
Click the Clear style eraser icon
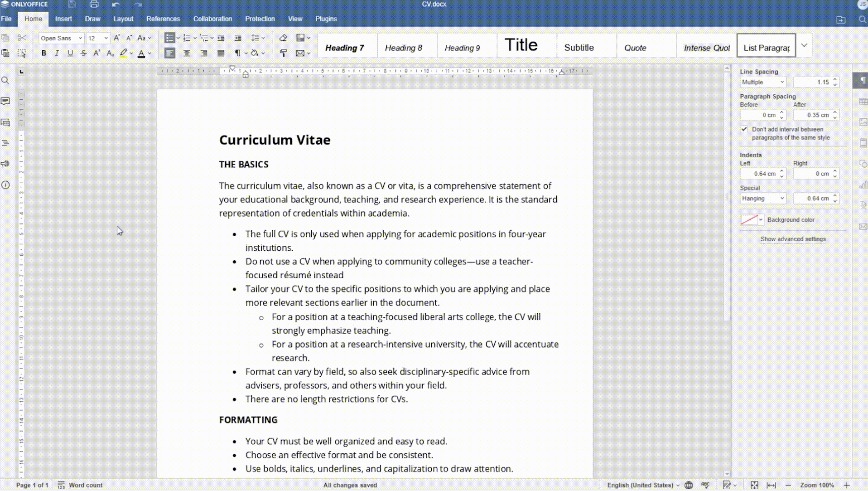[x=283, y=38]
